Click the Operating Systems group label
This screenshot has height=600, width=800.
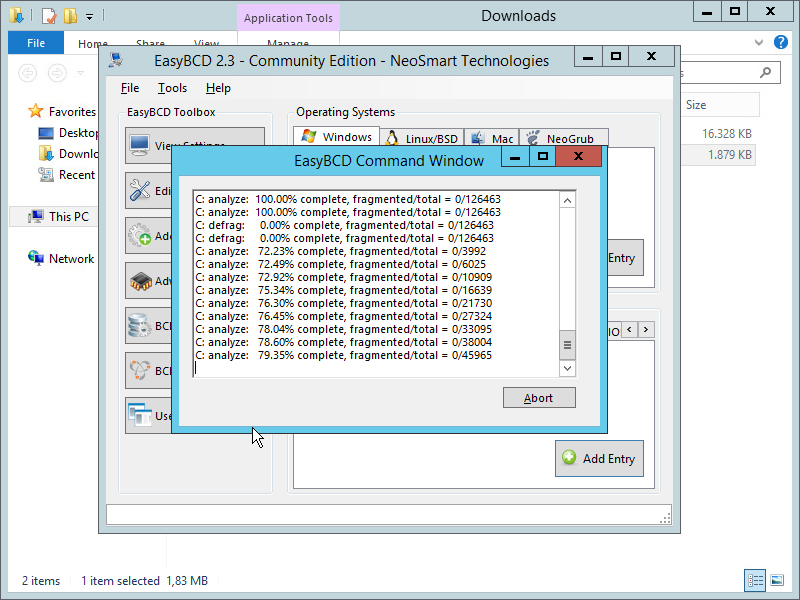coord(345,112)
